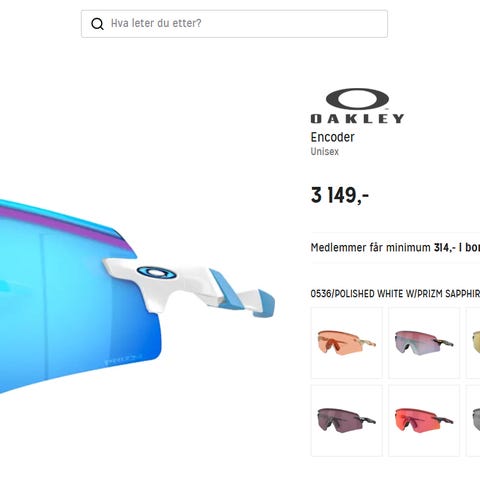
Task: Focus the 'Hva leter du etter?' search field
Action: point(234,24)
